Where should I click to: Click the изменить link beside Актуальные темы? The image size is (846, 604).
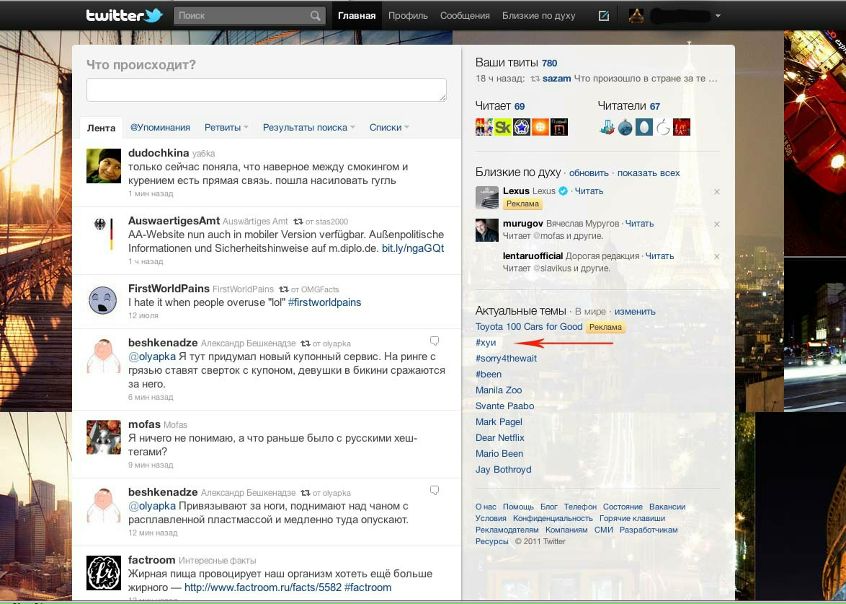click(x=634, y=312)
